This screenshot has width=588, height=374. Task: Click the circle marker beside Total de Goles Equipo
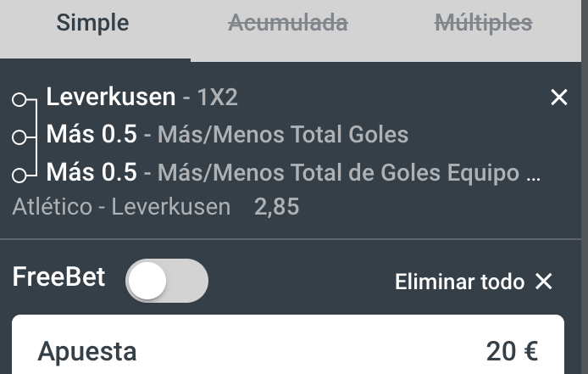19,176
